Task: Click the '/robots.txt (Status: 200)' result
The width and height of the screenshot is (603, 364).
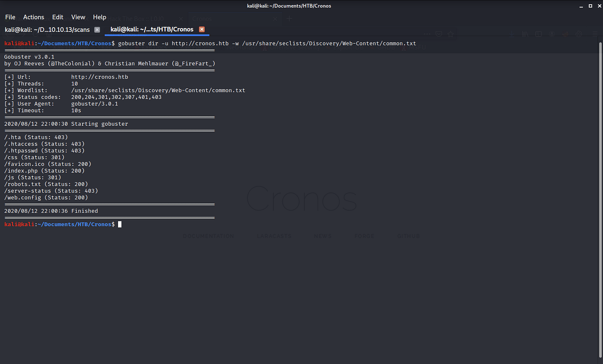Action: point(46,184)
